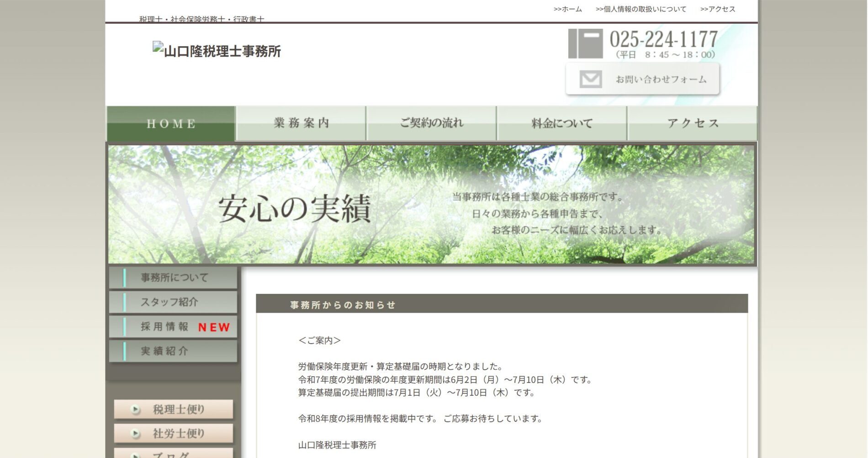Click the phone book icon beside 025-224-1177
Viewport: 868px width, 458px height.
coord(585,43)
